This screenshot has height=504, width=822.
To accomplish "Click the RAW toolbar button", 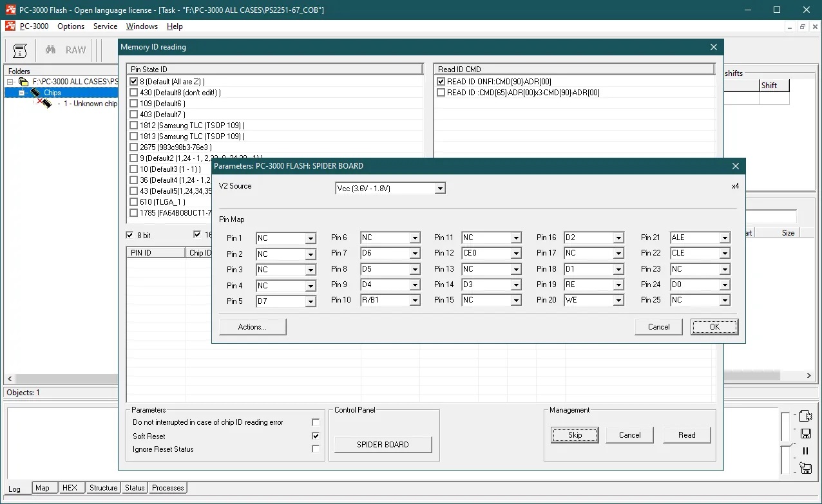I will coord(75,50).
